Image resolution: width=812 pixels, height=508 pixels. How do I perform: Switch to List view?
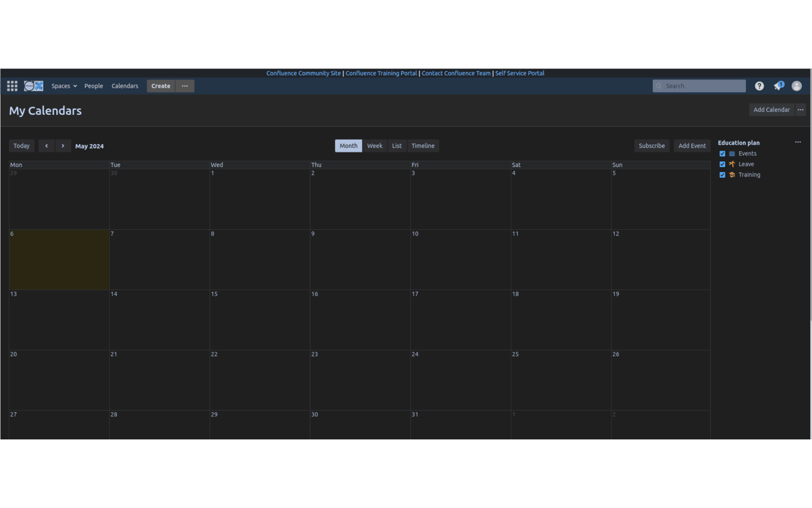[x=397, y=146]
